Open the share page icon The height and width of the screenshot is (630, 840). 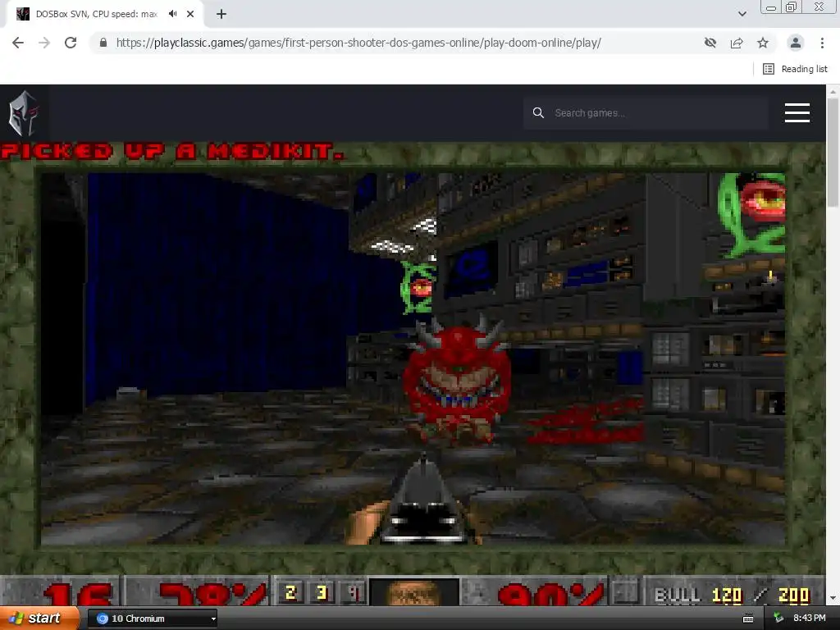(x=737, y=43)
